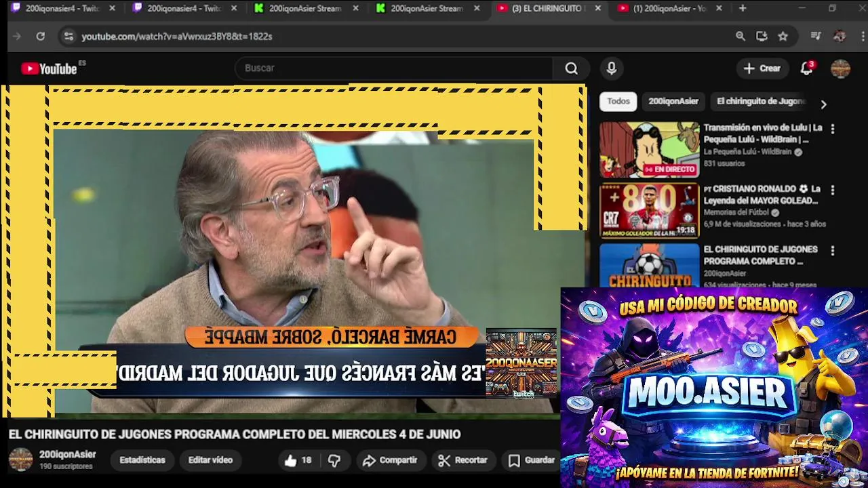Image resolution: width=868 pixels, height=488 pixels.
Task: Bookmark this page with the star icon
Action: [x=783, y=37]
